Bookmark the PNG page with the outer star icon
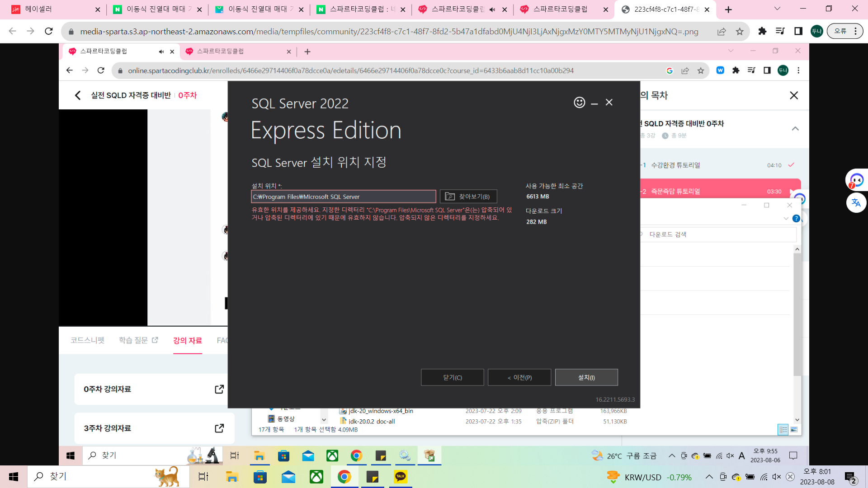 tap(740, 32)
